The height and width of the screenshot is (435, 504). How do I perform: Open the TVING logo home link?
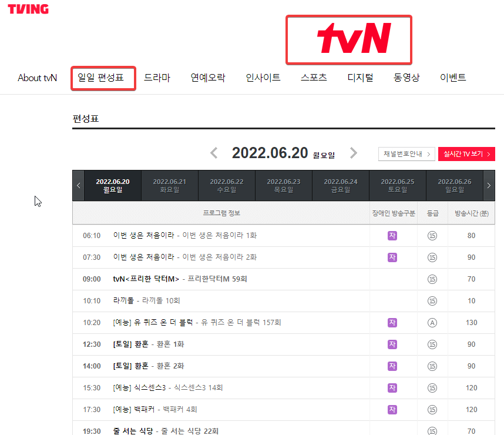pos(28,9)
